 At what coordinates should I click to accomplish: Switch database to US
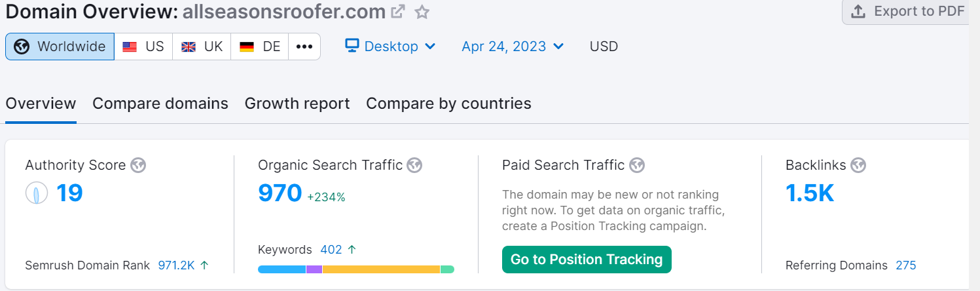143,47
